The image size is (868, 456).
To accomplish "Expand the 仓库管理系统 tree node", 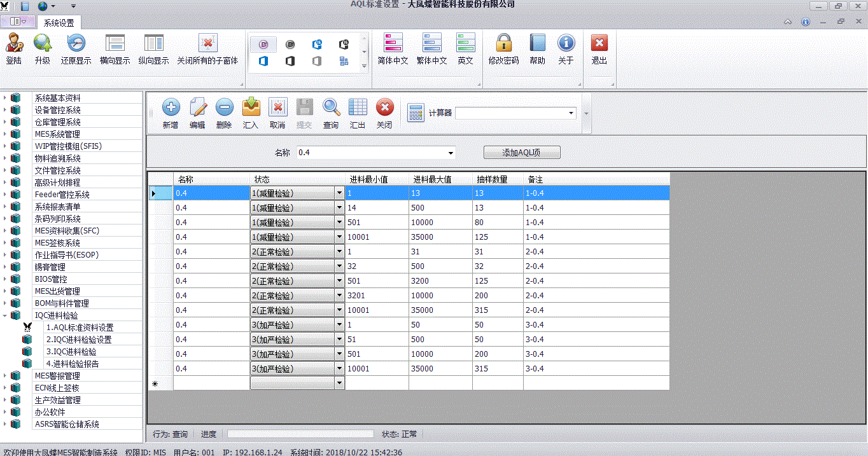I will (4, 122).
